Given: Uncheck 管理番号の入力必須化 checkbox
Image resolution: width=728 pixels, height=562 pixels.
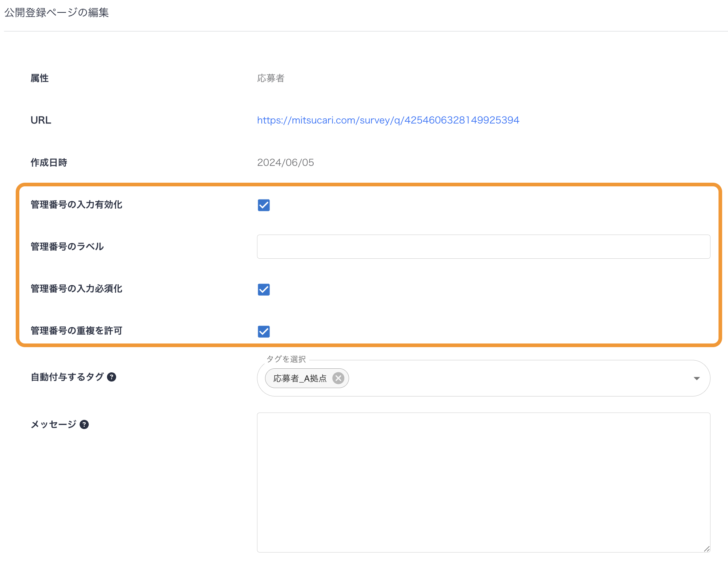Looking at the screenshot, I should [264, 290].
